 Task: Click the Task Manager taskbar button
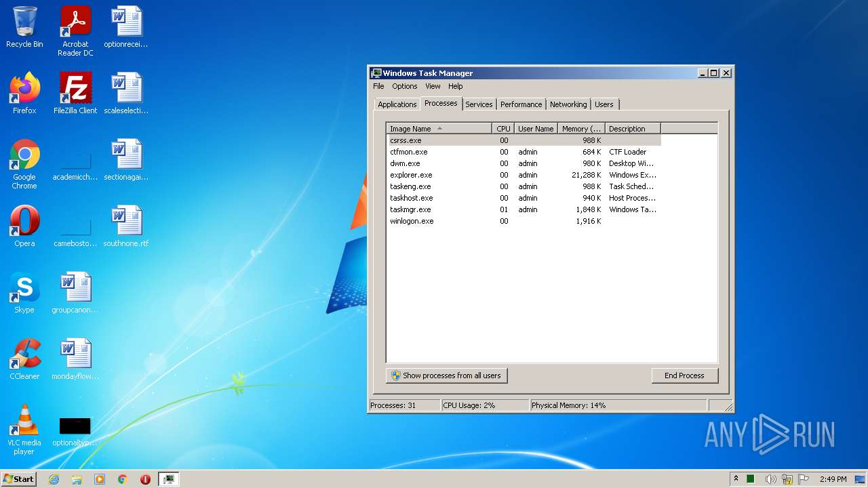tap(168, 479)
